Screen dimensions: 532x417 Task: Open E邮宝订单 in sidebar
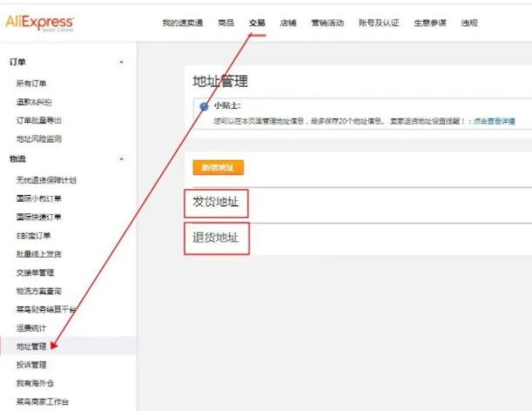34,235
